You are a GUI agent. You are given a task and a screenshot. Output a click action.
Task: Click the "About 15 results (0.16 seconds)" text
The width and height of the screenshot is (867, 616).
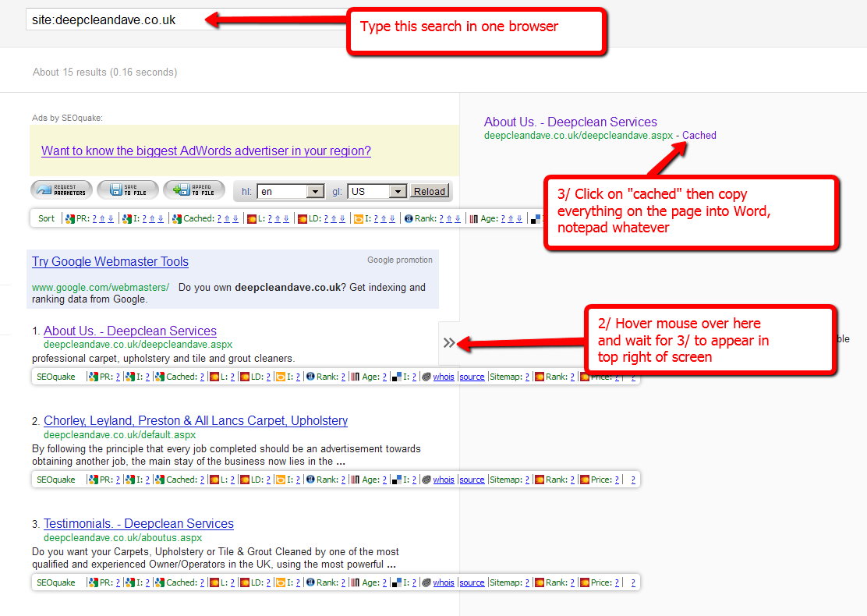point(105,73)
